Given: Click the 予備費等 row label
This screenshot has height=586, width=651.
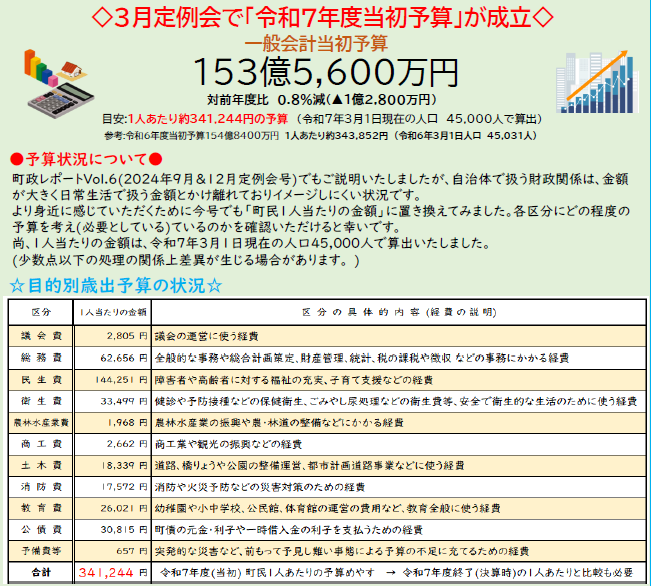Looking at the screenshot, I should pyautogui.click(x=38, y=551).
